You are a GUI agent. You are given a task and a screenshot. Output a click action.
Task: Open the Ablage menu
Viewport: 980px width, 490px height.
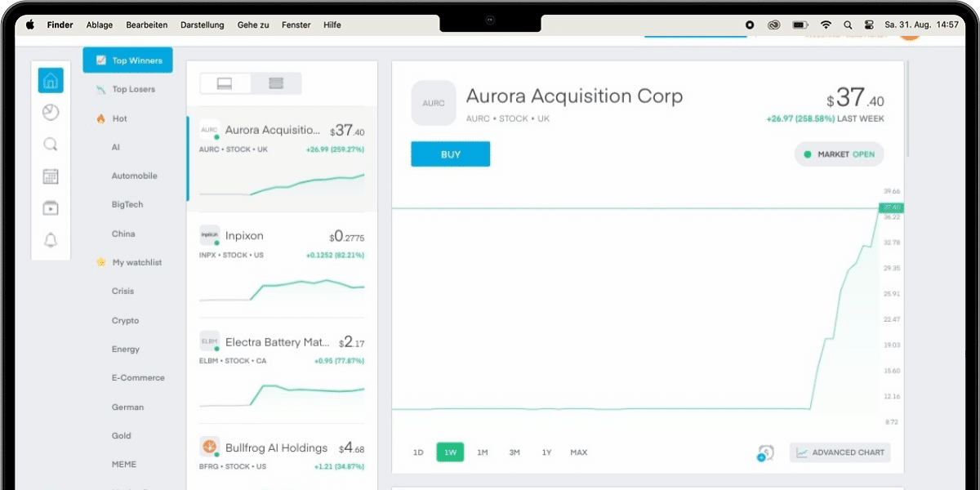(100, 25)
